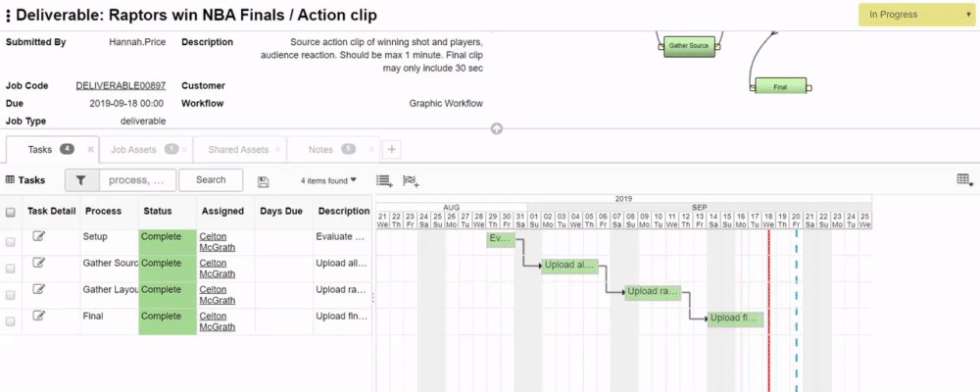Check the Final task row checkbox

[11, 321]
